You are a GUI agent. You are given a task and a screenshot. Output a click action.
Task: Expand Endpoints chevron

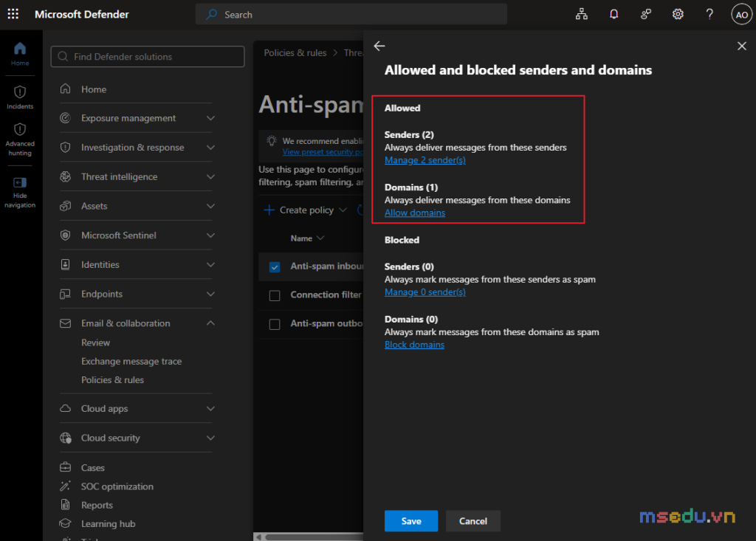click(210, 294)
